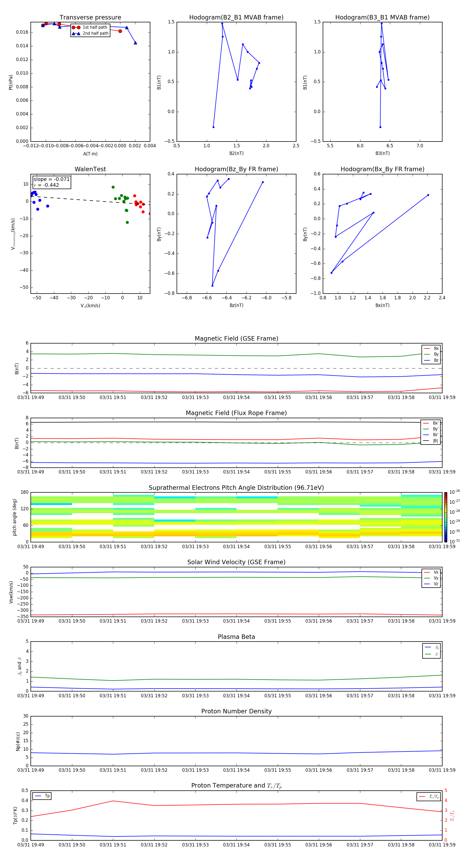
Task: Click the 'Bx' legend entry in GSE magnetic field plot
Action: click(x=431, y=349)
